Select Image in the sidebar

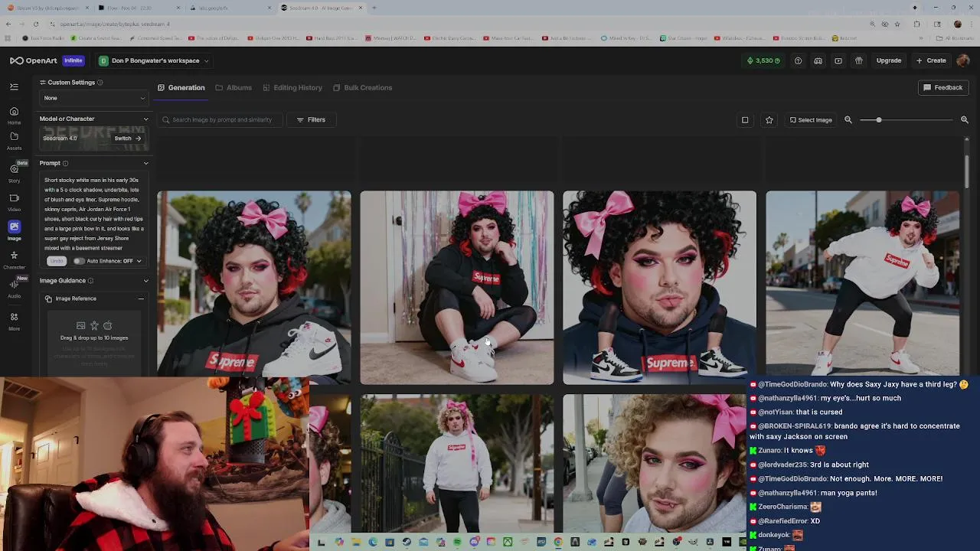14,230
